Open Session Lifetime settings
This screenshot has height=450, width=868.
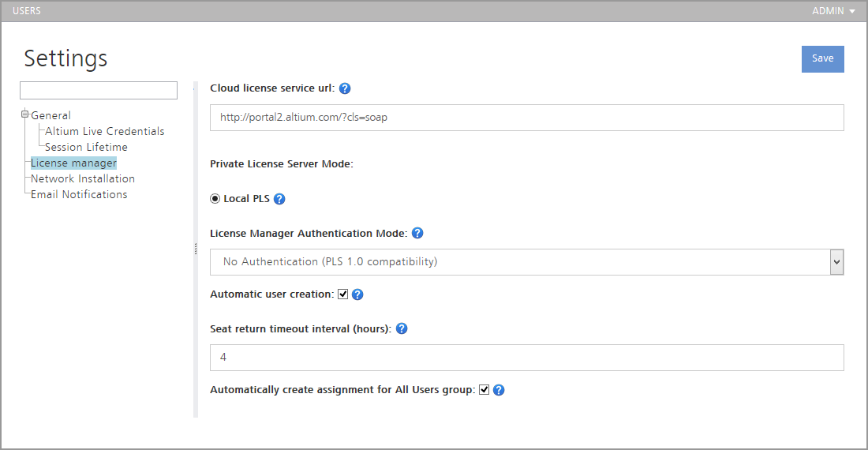point(86,147)
